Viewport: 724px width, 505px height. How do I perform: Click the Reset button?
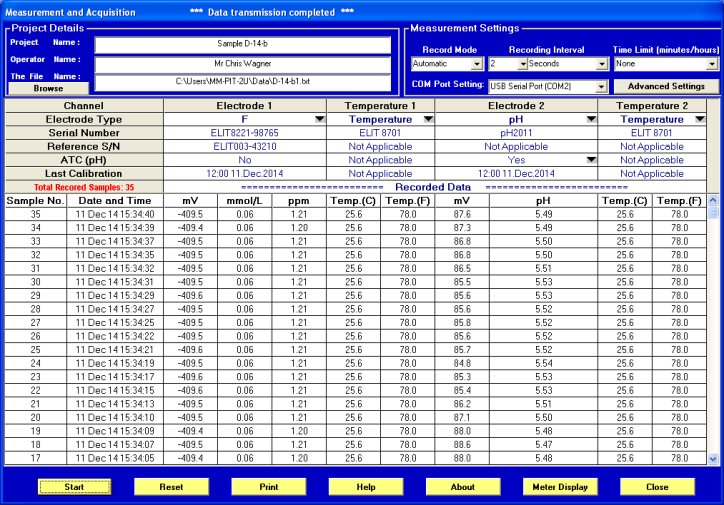(171, 487)
